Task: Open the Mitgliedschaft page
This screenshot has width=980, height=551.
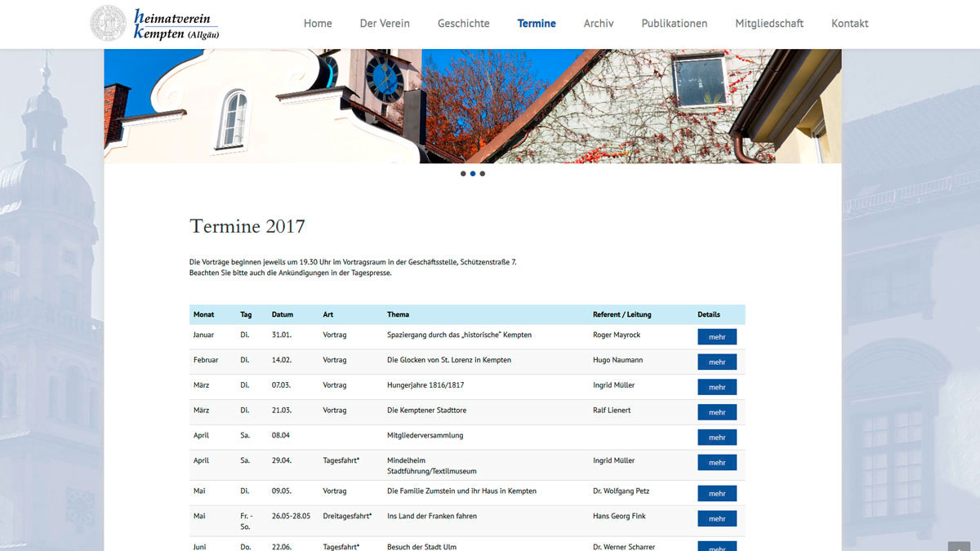Action: (x=768, y=24)
